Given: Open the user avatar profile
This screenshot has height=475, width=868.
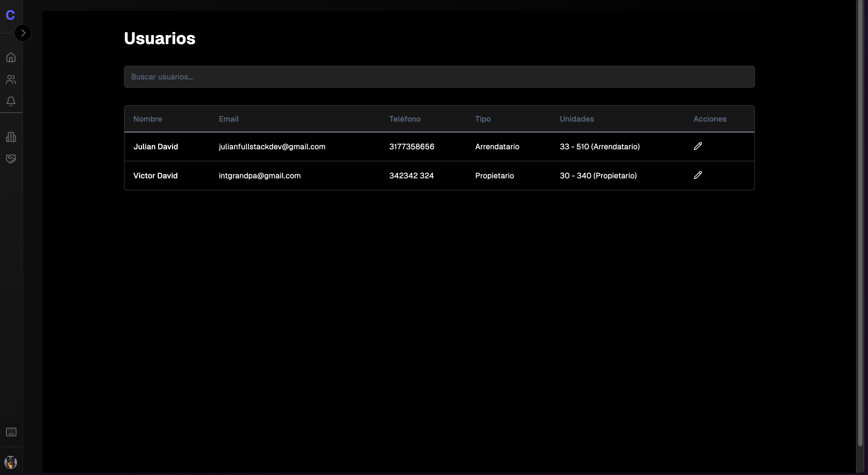Looking at the screenshot, I should tap(11, 462).
